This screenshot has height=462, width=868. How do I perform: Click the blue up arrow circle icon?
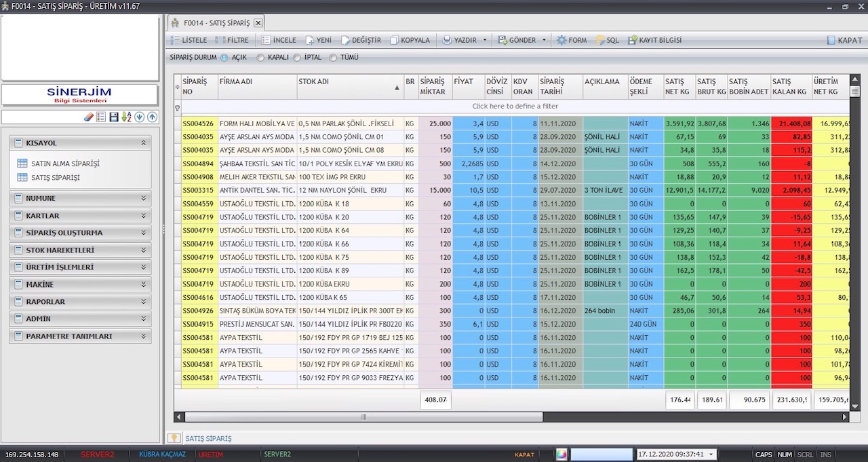pos(152,117)
